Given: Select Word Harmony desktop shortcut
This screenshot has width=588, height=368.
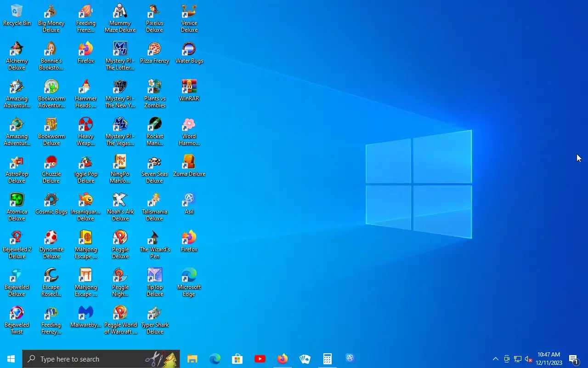Looking at the screenshot, I should click(189, 132).
